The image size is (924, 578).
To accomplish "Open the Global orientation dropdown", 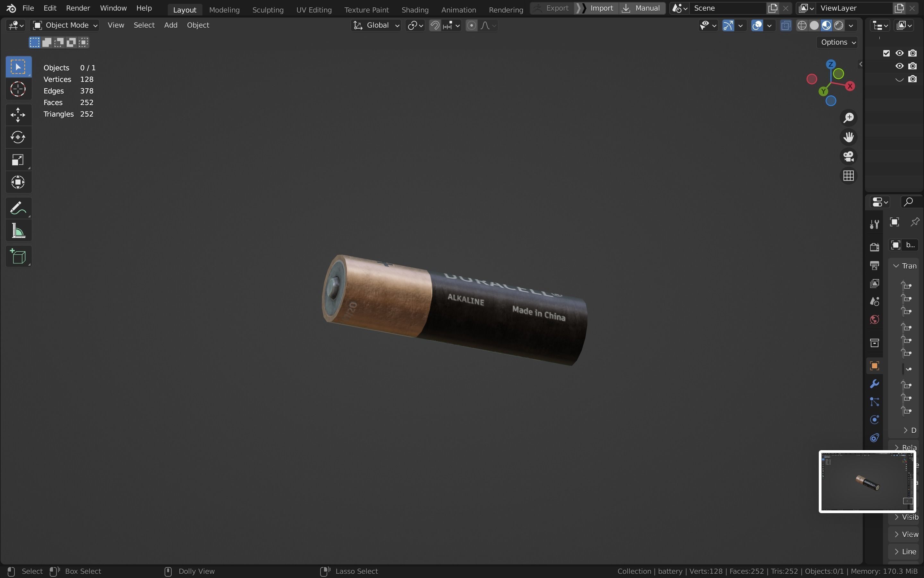I will [x=376, y=25].
